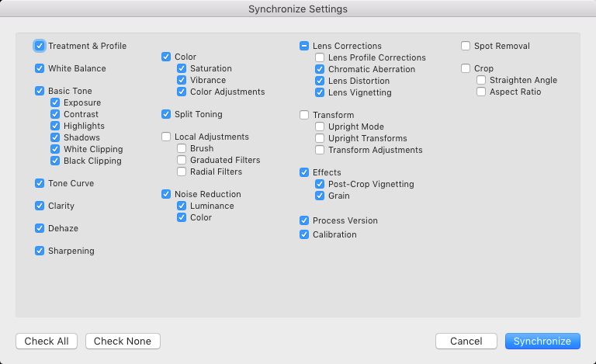This screenshot has width=596, height=364.
Task: Enable the Local Adjustments checkbox
Action: [166, 137]
